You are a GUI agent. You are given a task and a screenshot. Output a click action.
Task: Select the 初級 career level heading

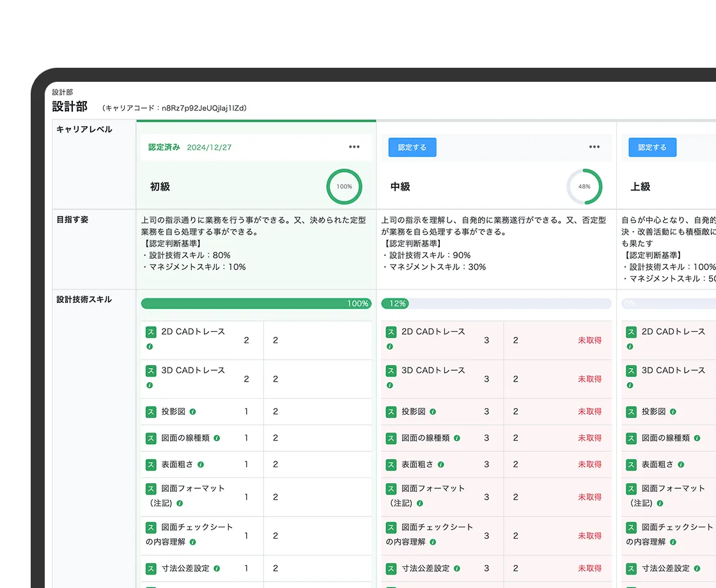(160, 187)
